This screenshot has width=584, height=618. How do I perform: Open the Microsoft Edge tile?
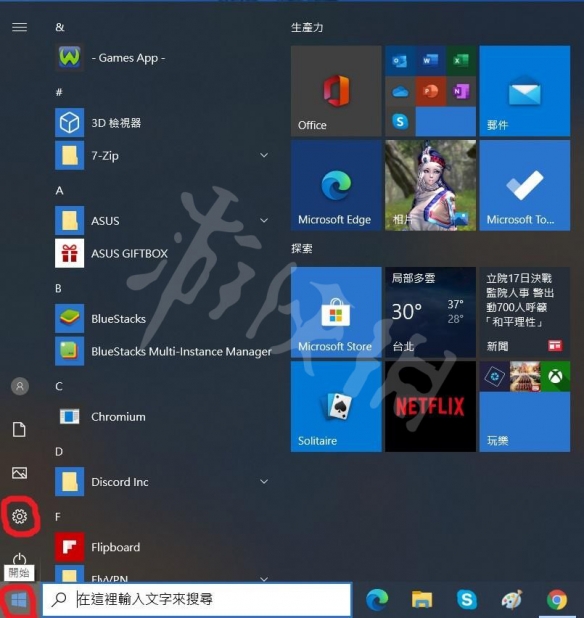click(336, 185)
